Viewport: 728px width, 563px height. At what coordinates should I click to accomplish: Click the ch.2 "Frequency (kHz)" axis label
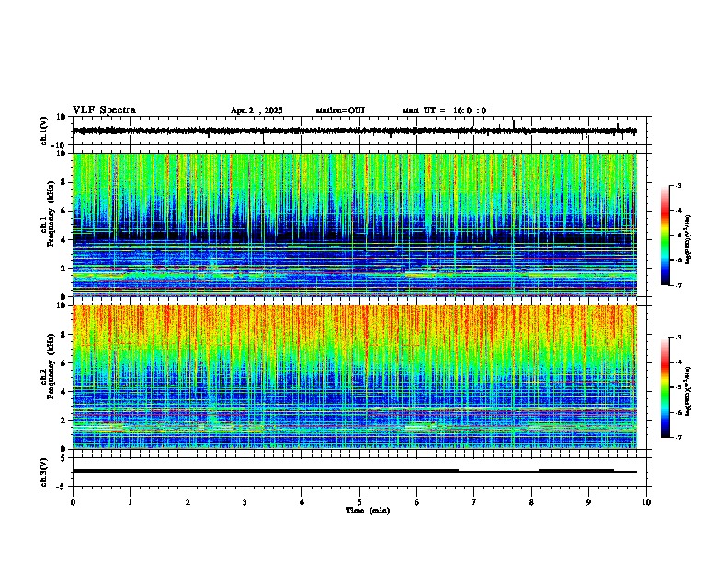(x=51, y=366)
